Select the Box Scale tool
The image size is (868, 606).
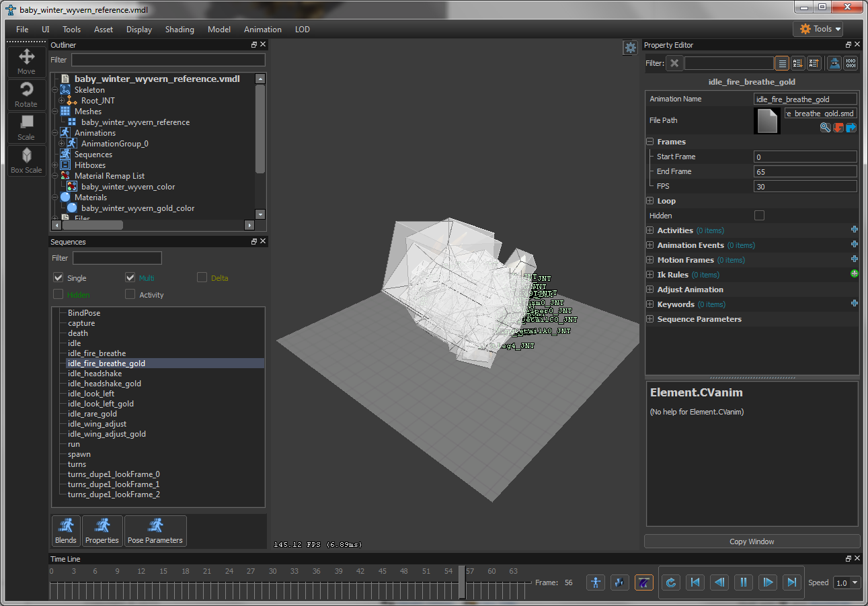[x=26, y=161]
